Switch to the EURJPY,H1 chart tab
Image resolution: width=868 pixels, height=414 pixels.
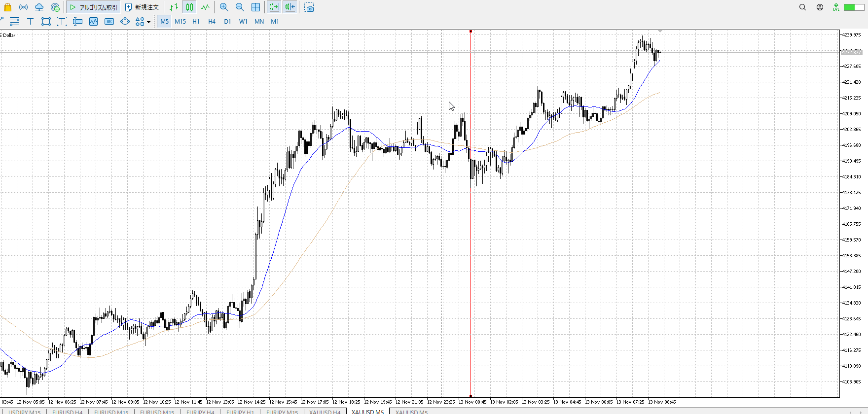click(x=240, y=412)
